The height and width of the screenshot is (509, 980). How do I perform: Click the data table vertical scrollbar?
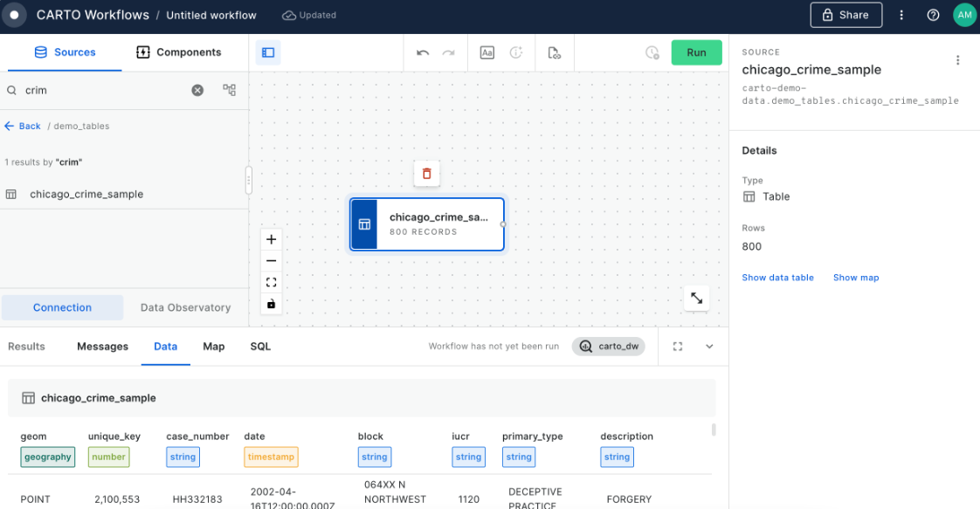pyautogui.click(x=714, y=430)
